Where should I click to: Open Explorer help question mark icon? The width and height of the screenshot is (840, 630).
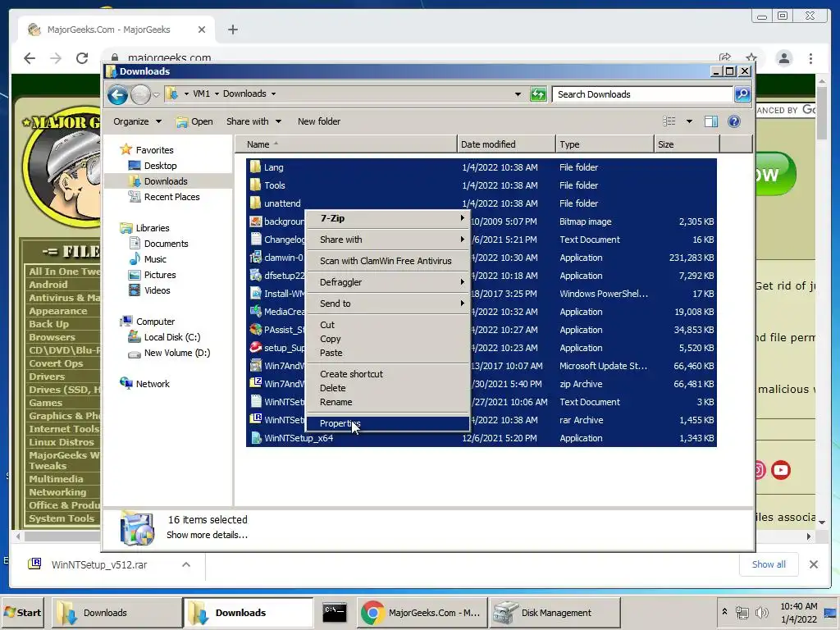point(734,121)
